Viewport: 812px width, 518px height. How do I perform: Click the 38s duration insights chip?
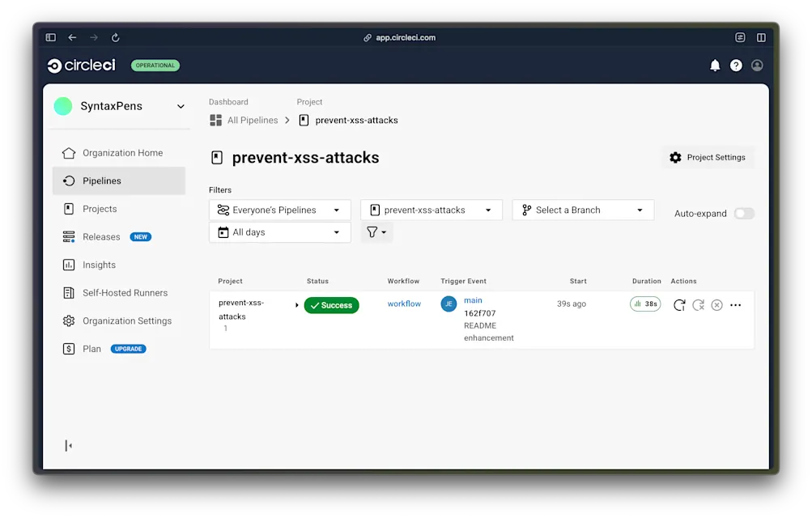point(645,304)
